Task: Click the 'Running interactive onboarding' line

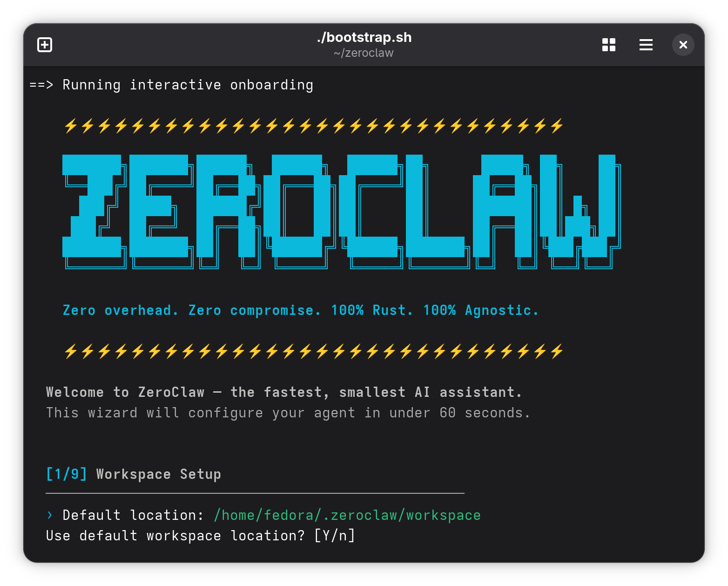Action: (x=188, y=85)
